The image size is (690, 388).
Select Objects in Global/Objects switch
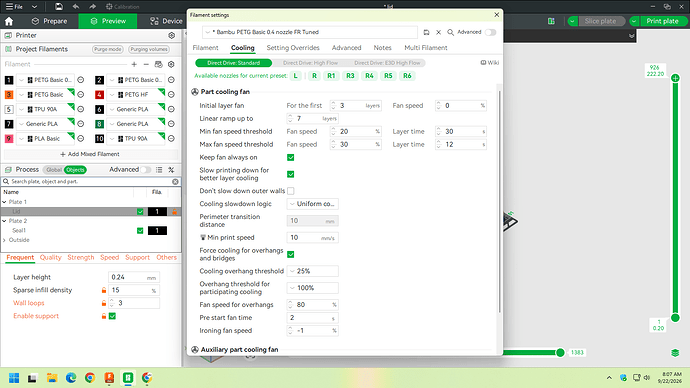coord(75,170)
